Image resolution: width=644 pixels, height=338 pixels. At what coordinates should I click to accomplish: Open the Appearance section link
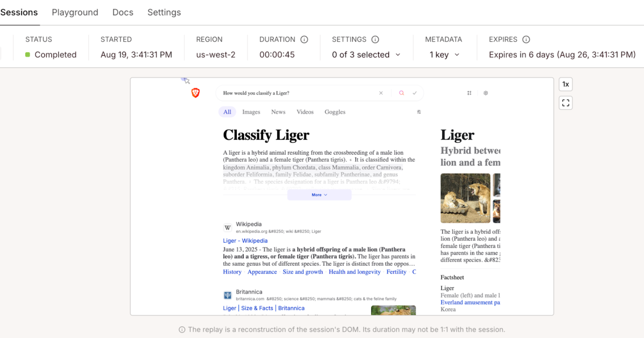(x=262, y=272)
